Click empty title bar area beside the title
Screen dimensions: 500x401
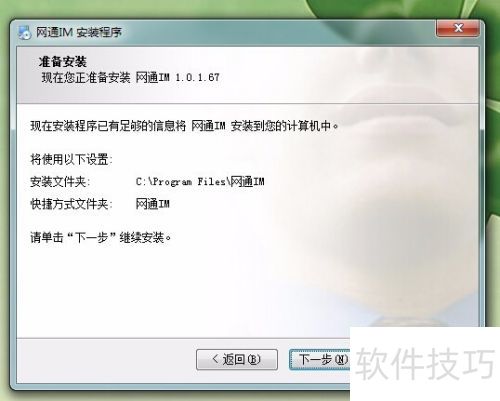267,32
